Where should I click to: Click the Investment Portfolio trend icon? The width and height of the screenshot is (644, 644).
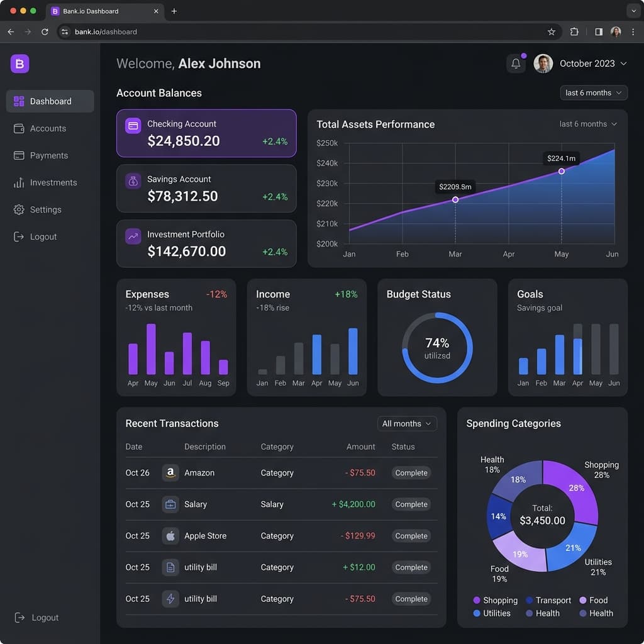click(x=133, y=236)
